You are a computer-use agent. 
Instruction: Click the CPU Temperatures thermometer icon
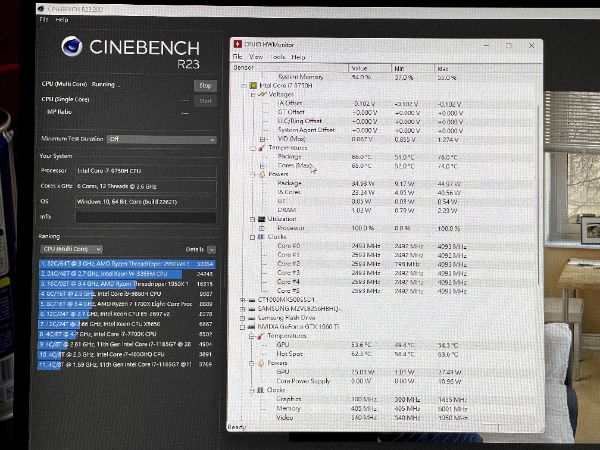pos(262,148)
